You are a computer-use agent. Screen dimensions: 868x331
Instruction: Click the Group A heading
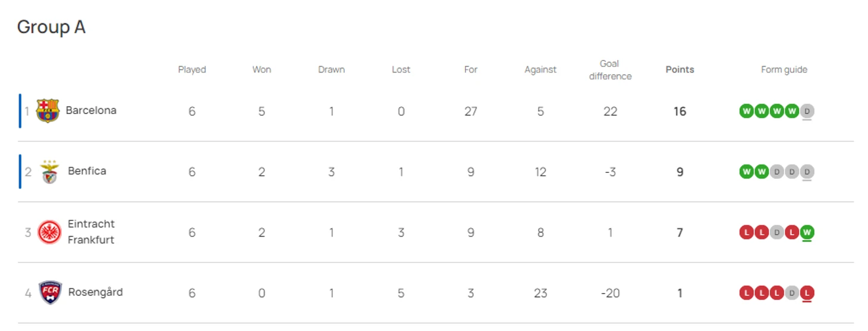[51, 27]
